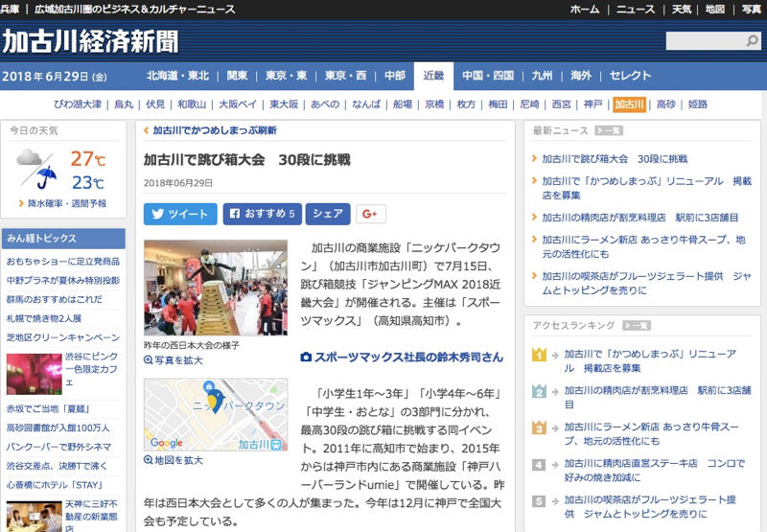Click the Facebook おすすめ button
The image size is (767, 532).
pyautogui.click(x=263, y=214)
